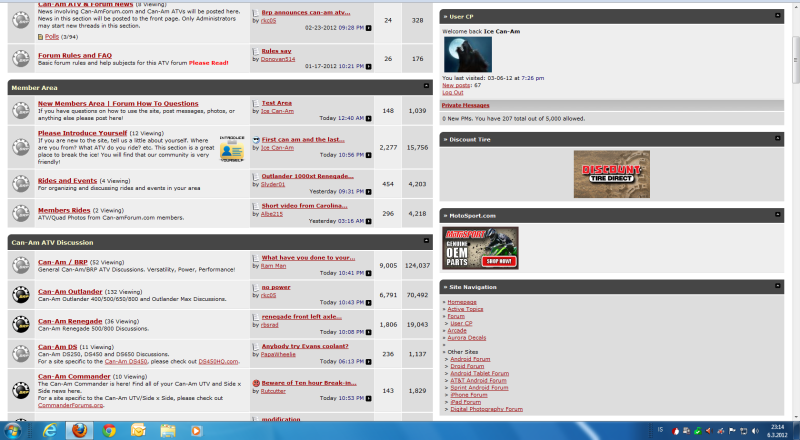Open the Anybody try Evans coolant? thread
The height and width of the screenshot is (440, 800).
tap(305, 346)
